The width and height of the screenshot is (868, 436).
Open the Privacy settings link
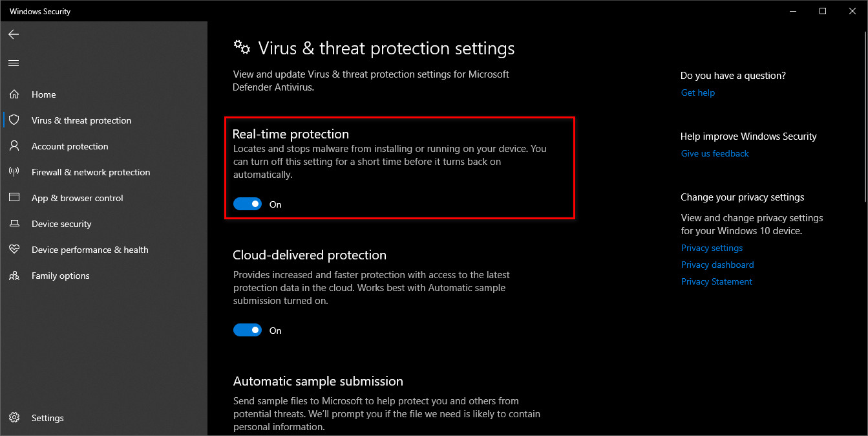click(x=712, y=248)
